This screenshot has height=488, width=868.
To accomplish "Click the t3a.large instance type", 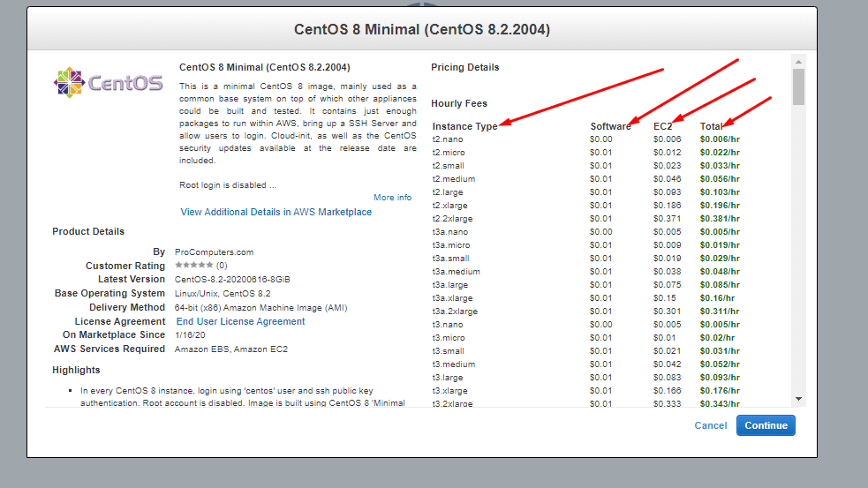I will (x=450, y=285).
